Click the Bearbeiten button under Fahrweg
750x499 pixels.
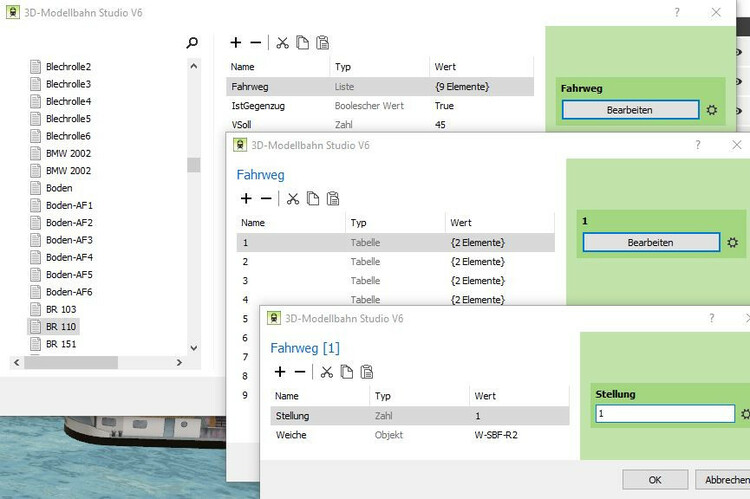pos(630,110)
